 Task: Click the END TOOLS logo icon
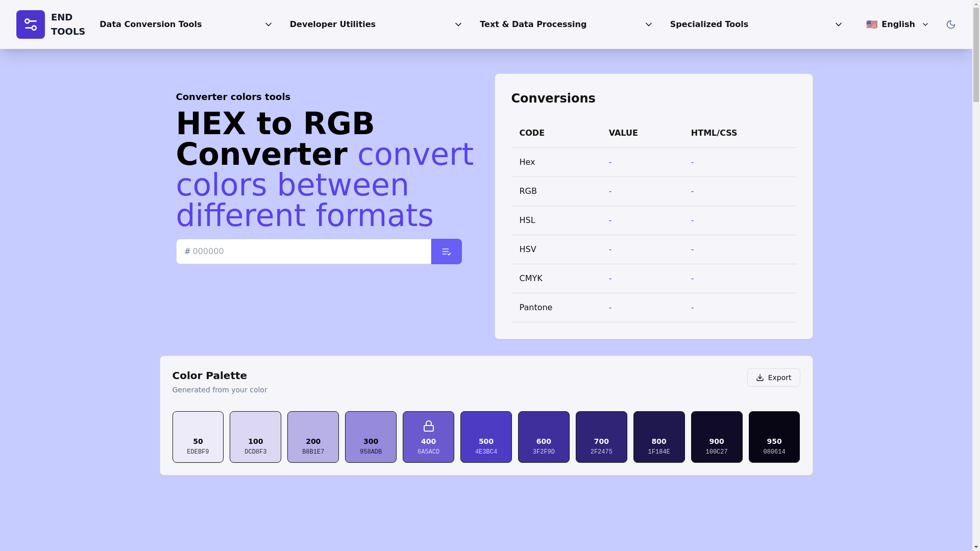[x=31, y=24]
